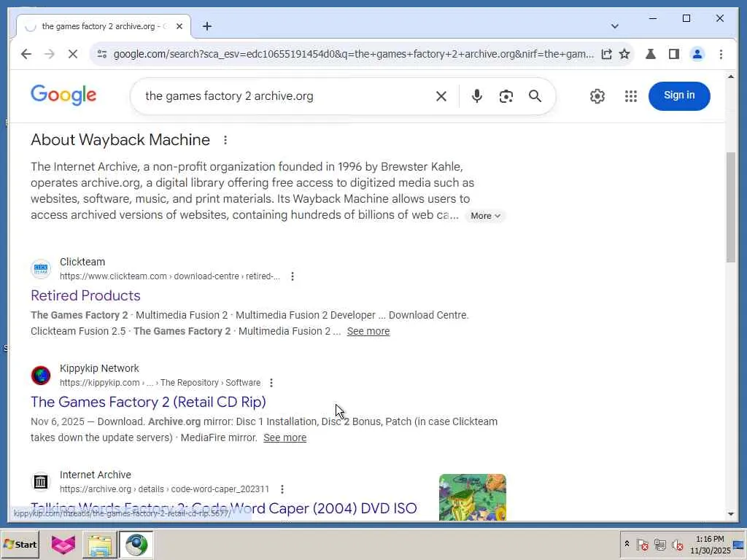Open File Explorer from taskbar
Viewport: 747px width, 560px height.
point(99,545)
